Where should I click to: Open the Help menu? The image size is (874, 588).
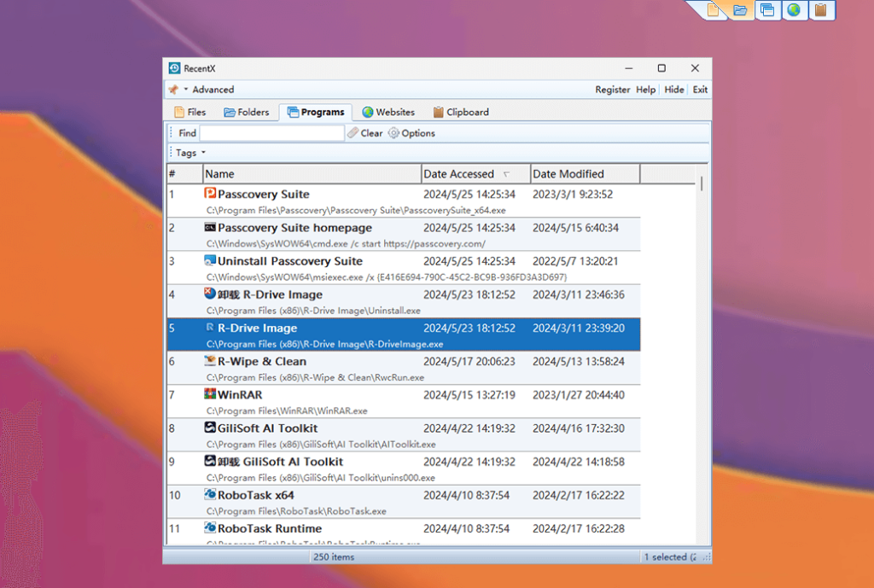[x=645, y=90]
